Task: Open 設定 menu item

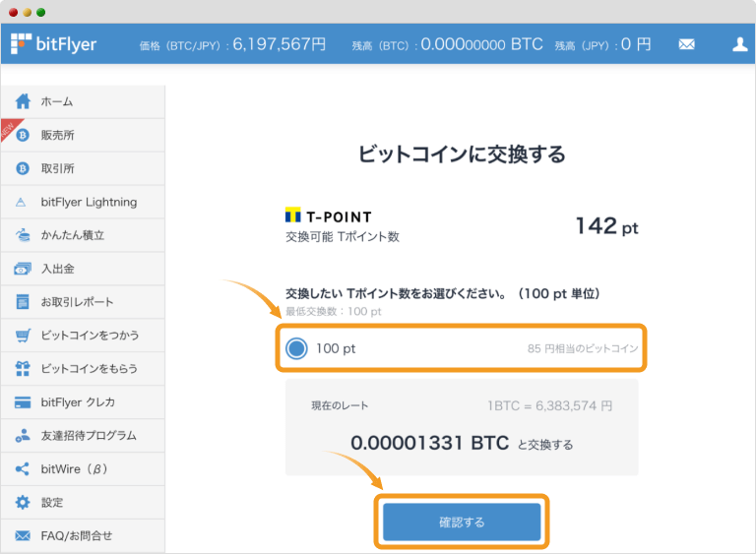Action: coord(83,503)
